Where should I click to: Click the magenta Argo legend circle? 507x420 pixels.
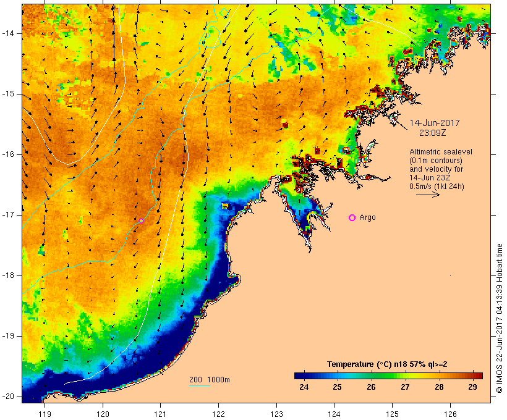pyautogui.click(x=352, y=218)
